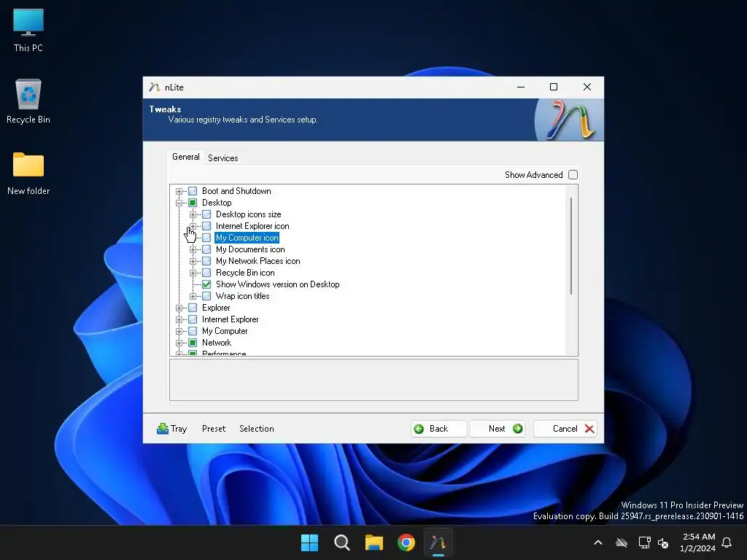Click nLite taskbar icon

click(x=438, y=542)
